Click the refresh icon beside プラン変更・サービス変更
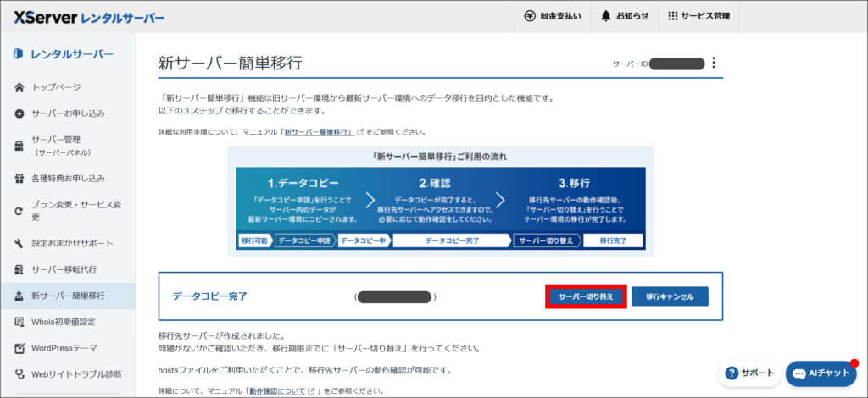Image resolution: width=868 pixels, height=398 pixels. click(x=19, y=211)
